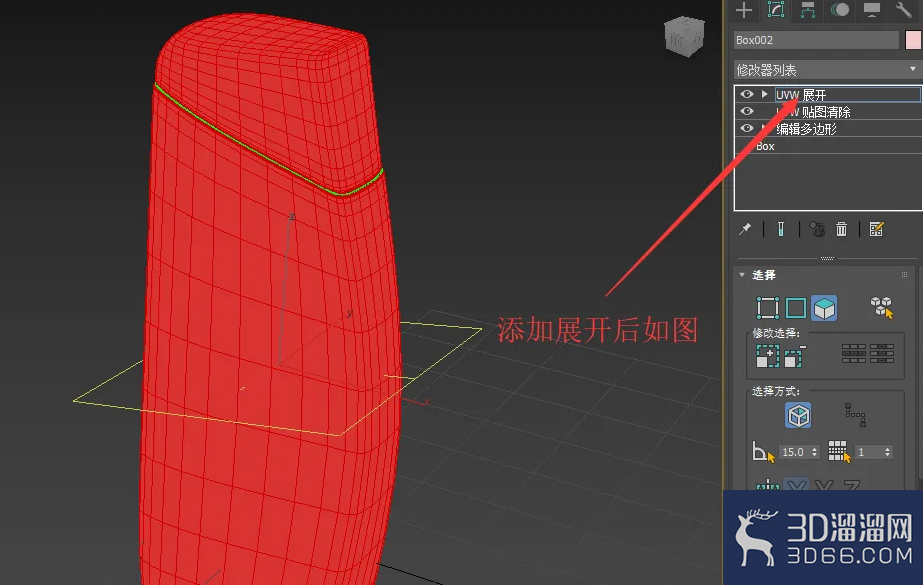Image resolution: width=923 pixels, height=585 pixels.
Task: Toggle Select by Planar Angle icon
Action: pyautogui.click(x=764, y=451)
